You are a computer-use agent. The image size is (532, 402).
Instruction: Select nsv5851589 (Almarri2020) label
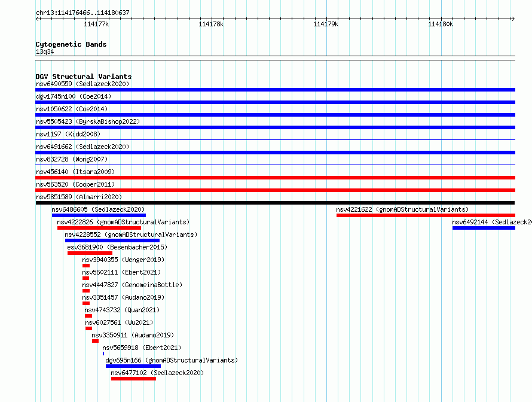[79, 197]
